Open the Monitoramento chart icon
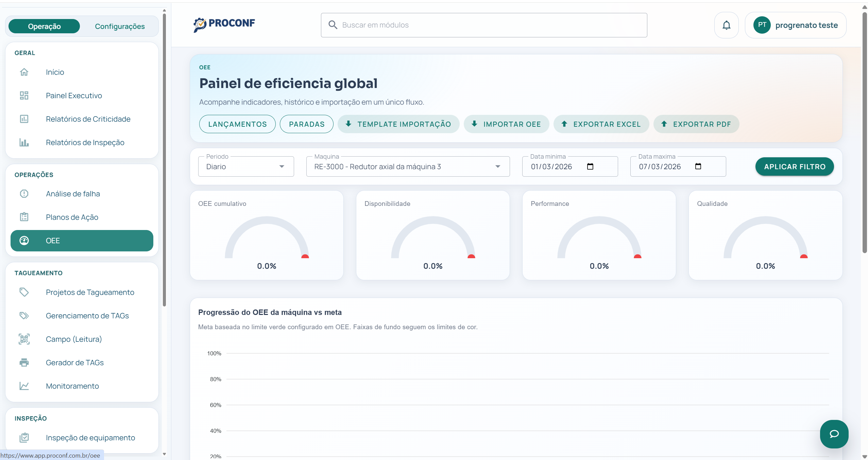Image resolution: width=868 pixels, height=460 pixels. (x=24, y=386)
